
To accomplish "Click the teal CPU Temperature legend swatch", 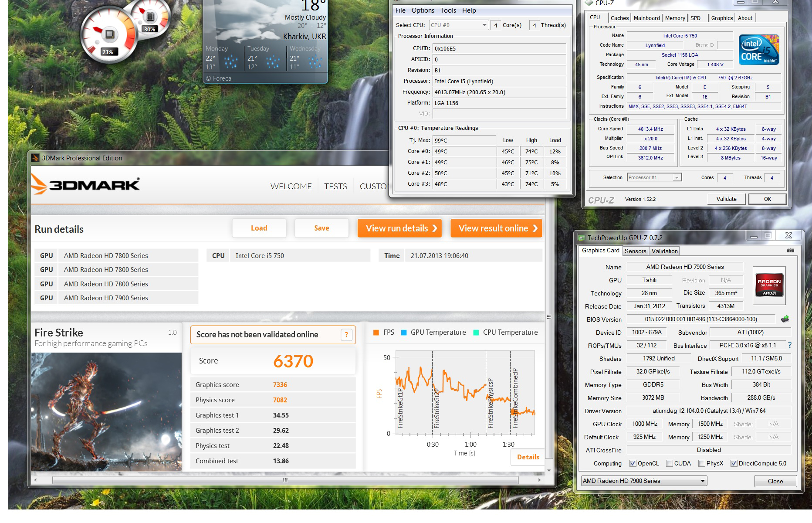I will (476, 333).
